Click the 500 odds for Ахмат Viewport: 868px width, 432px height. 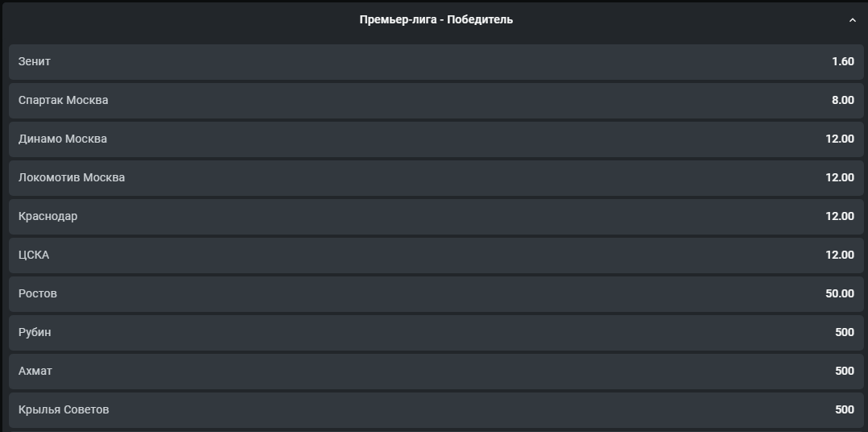(844, 371)
